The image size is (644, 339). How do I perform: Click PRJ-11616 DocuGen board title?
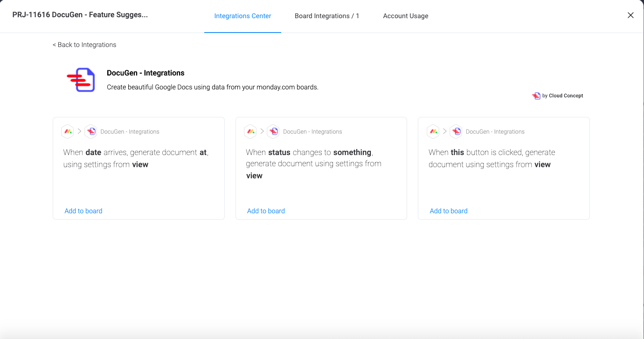[x=80, y=15]
